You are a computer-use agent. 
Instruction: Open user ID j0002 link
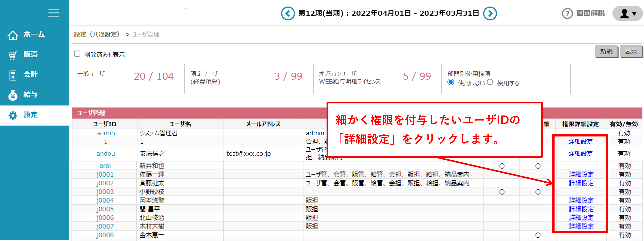105,183
